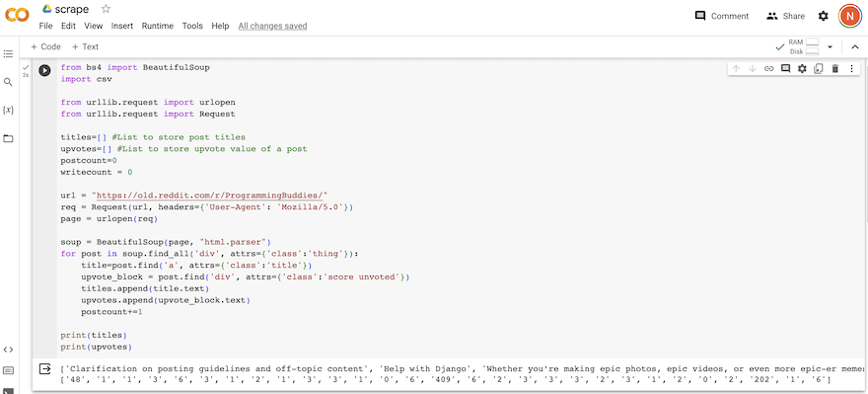The height and width of the screenshot is (394, 868).
Task: Move the cell up
Action: (736, 69)
